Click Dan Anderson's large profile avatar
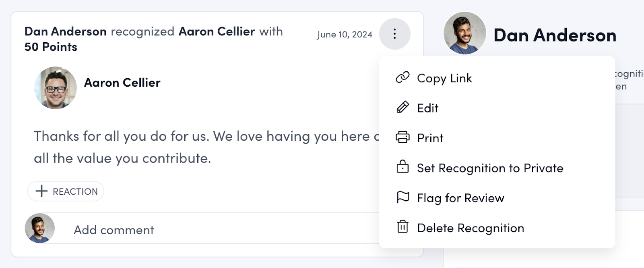The width and height of the screenshot is (644, 268). (x=464, y=33)
